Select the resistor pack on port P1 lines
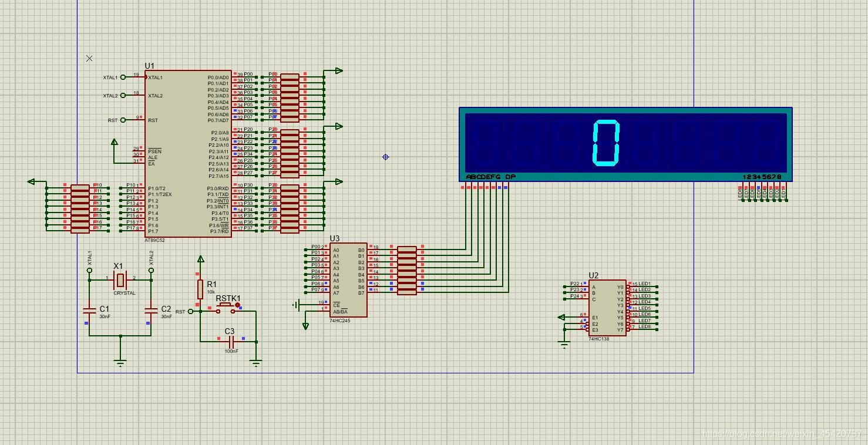The height and width of the screenshot is (445, 868). [80, 208]
